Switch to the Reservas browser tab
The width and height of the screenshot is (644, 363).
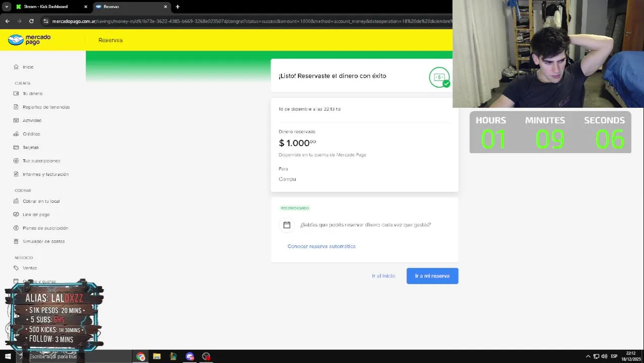[x=132, y=7]
